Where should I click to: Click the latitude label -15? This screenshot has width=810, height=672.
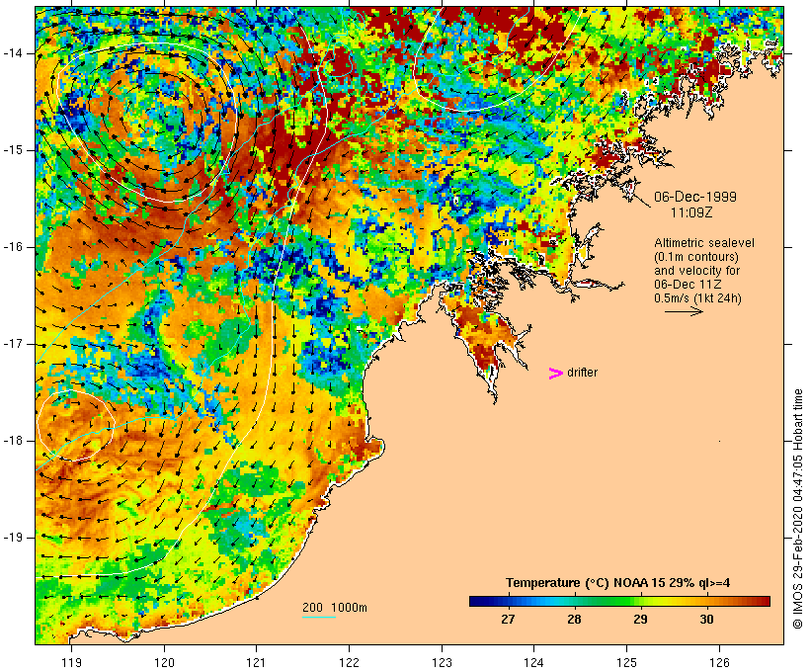point(12,150)
